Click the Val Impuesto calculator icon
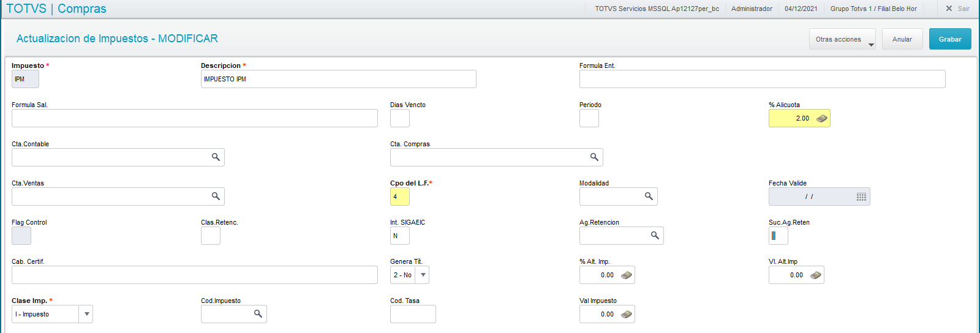The height and width of the screenshot is (333, 980). point(626,314)
